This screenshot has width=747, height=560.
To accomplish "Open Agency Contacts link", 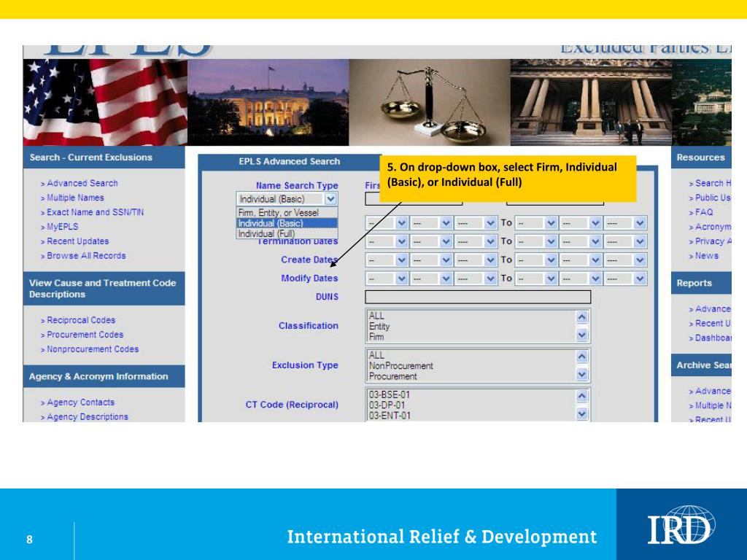I will (80, 402).
